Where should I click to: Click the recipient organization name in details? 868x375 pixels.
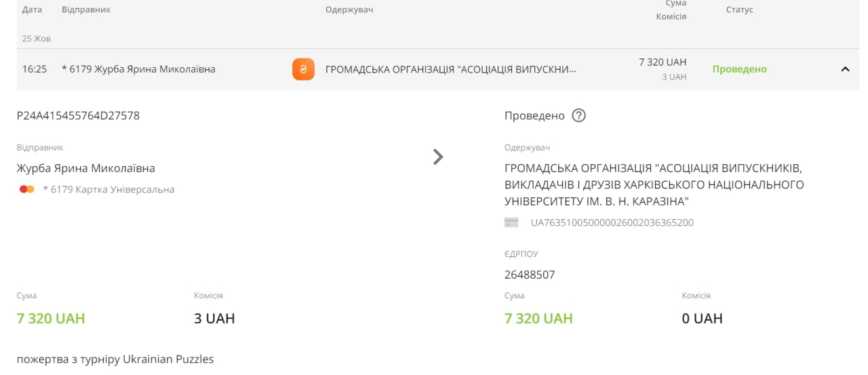click(x=654, y=184)
